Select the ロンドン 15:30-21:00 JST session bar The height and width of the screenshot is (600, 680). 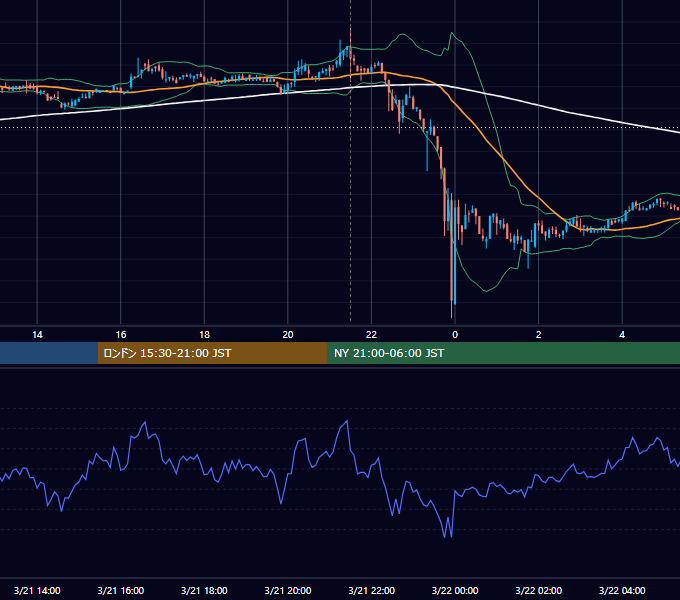coord(212,353)
